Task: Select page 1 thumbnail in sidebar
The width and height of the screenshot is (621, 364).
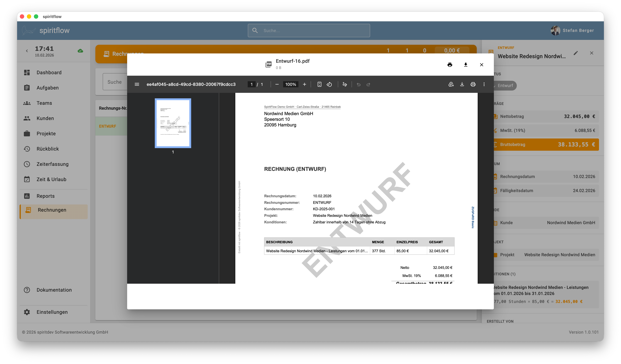Action: (173, 123)
